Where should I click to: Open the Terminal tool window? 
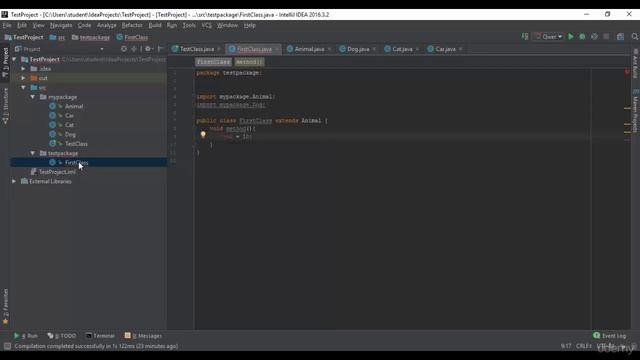pos(100,336)
